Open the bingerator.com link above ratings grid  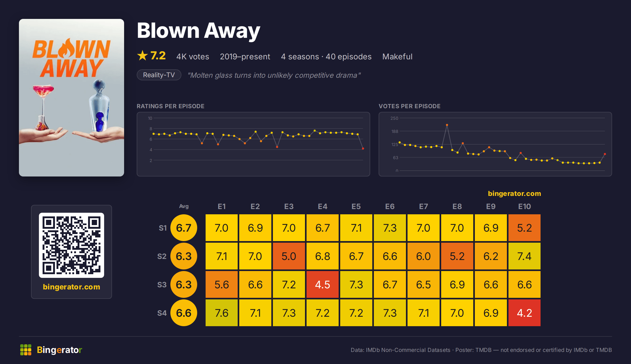point(515,194)
